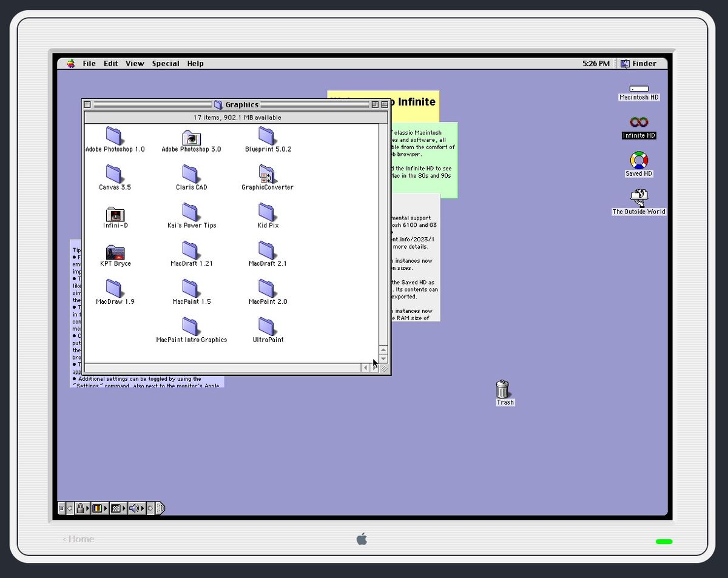The height and width of the screenshot is (578, 728).
Task: Click the Graphics folder icon in title bar
Action: [x=218, y=105]
